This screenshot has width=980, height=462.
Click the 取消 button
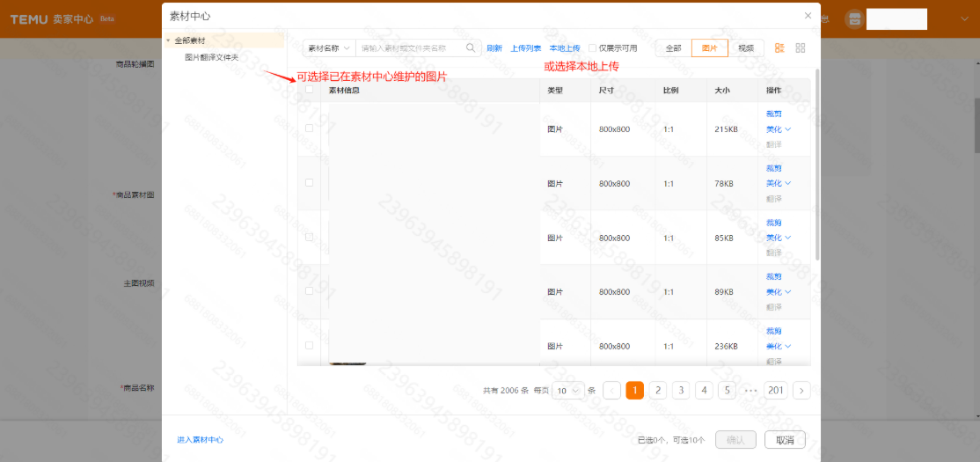[785, 439]
